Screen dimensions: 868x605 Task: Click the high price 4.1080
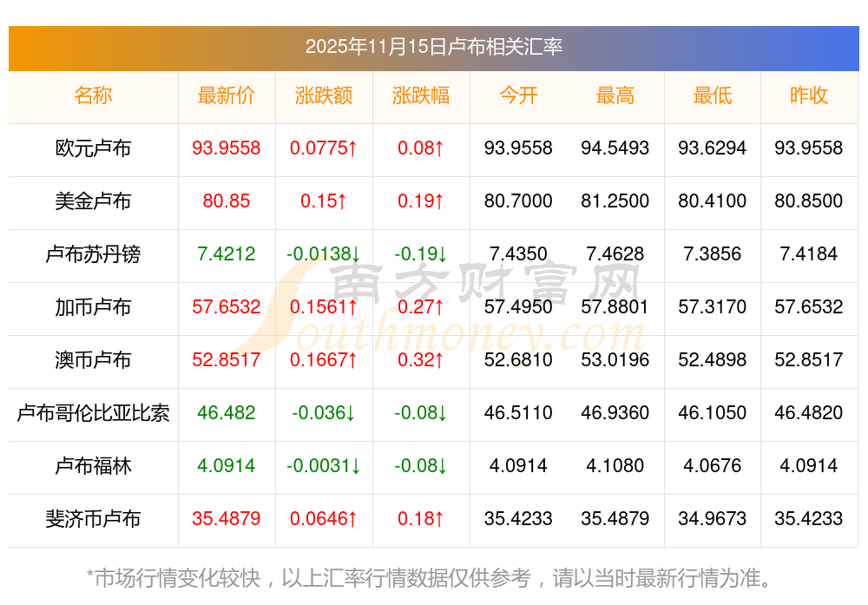pos(615,465)
